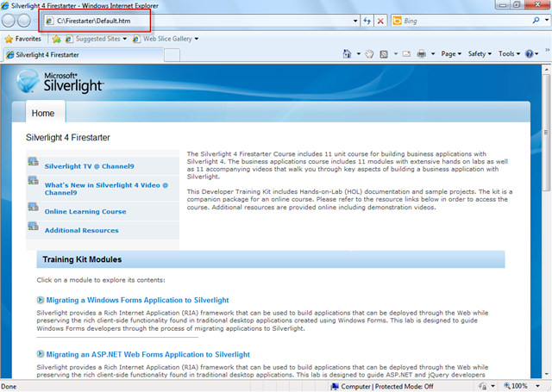
Task: Click the browser Forward button
Action: click(24, 21)
